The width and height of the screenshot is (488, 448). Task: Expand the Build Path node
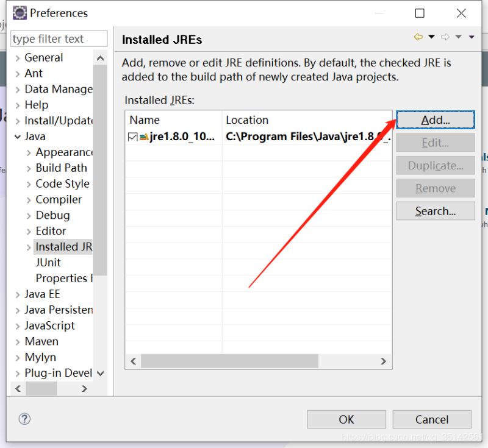coord(29,168)
